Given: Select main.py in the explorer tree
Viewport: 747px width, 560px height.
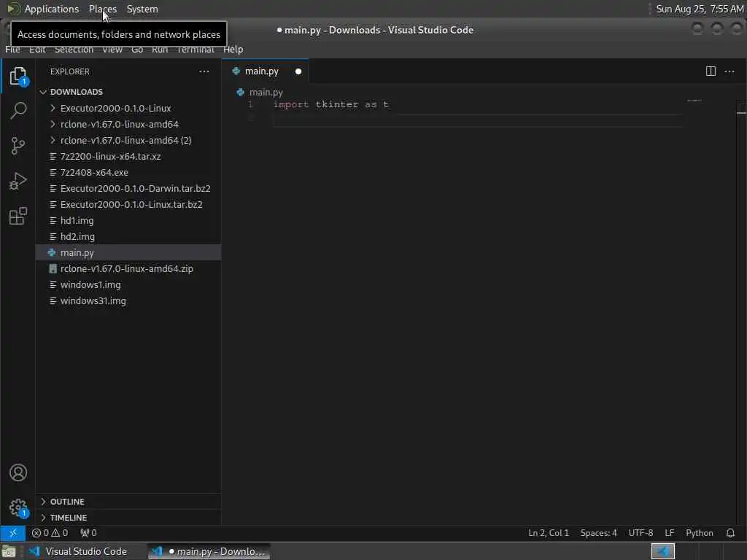Looking at the screenshot, I should [x=128, y=253].
